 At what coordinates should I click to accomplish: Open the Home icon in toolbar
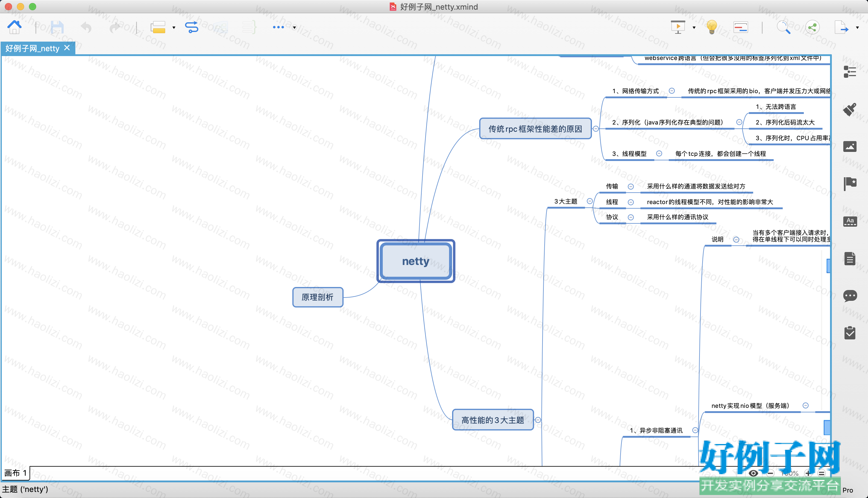tap(14, 27)
